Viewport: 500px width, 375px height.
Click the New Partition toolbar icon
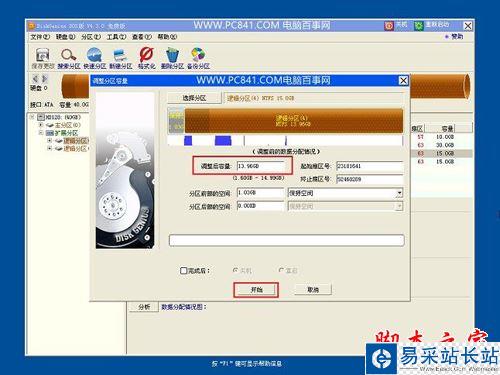pyautogui.click(x=120, y=55)
